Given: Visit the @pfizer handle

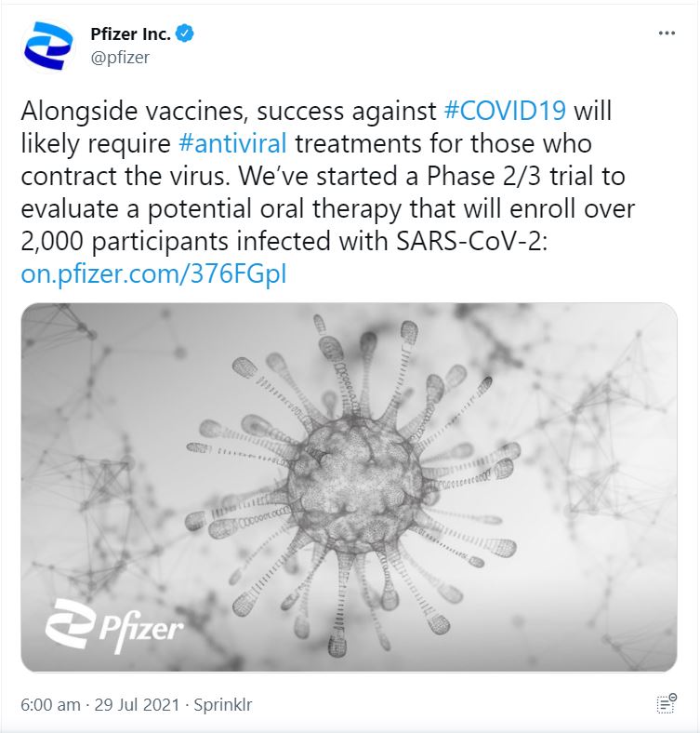Looking at the screenshot, I should 118,57.
